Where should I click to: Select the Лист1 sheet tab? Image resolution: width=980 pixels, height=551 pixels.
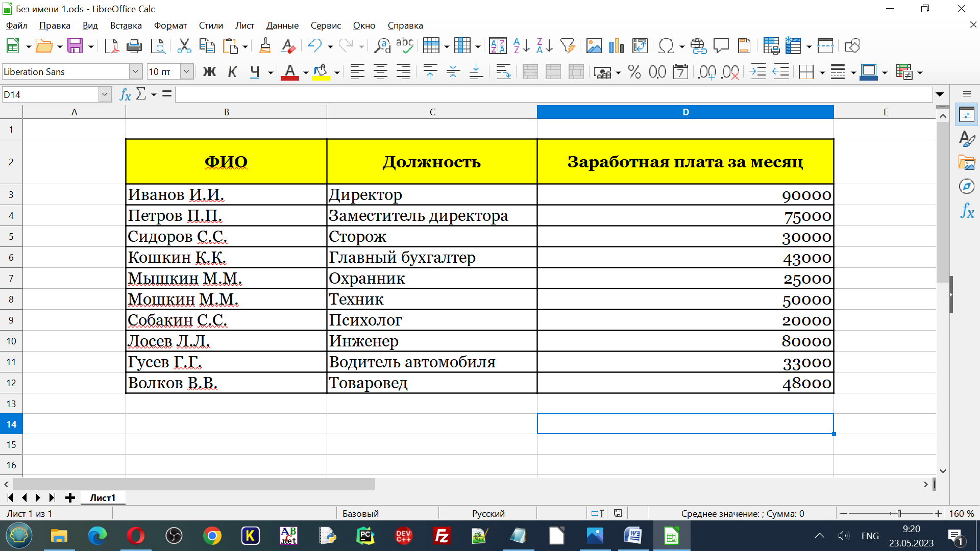click(x=103, y=498)
